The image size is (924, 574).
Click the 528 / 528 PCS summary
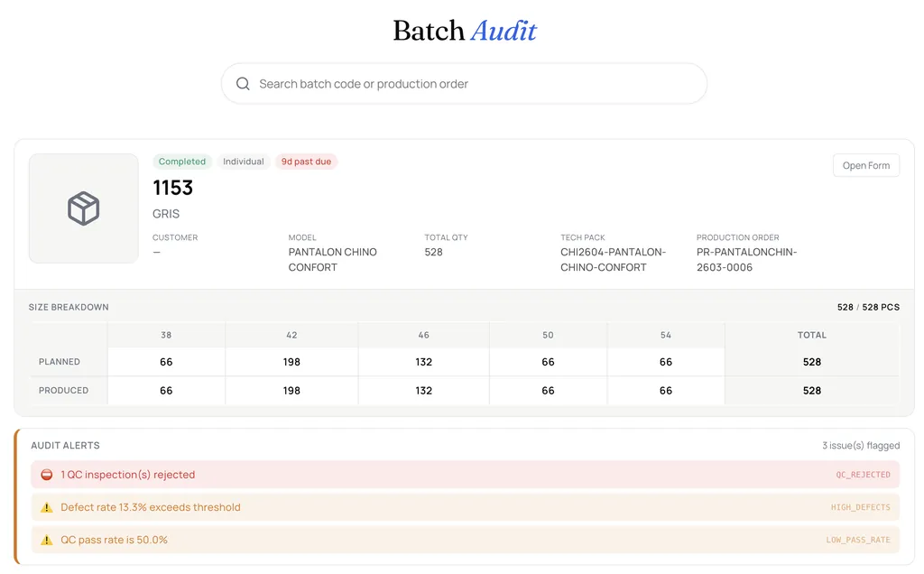pyautogui.click(x=868, y=307)
